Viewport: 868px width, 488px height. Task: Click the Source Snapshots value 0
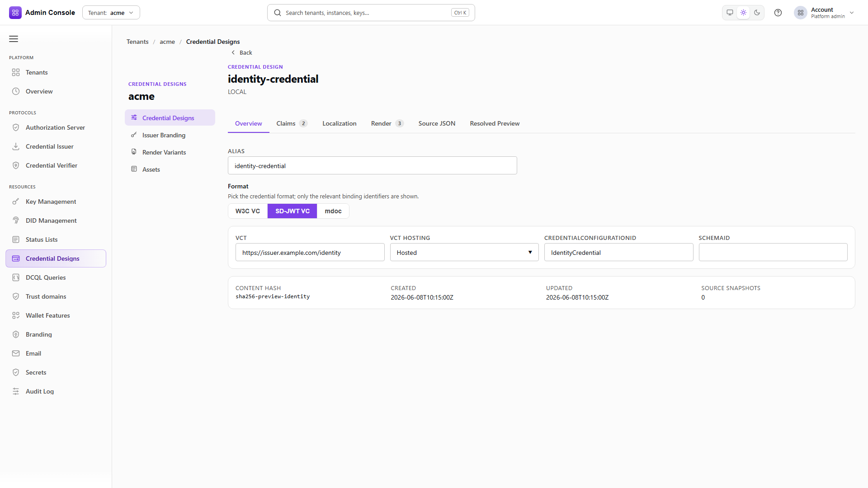click(703, 297)
